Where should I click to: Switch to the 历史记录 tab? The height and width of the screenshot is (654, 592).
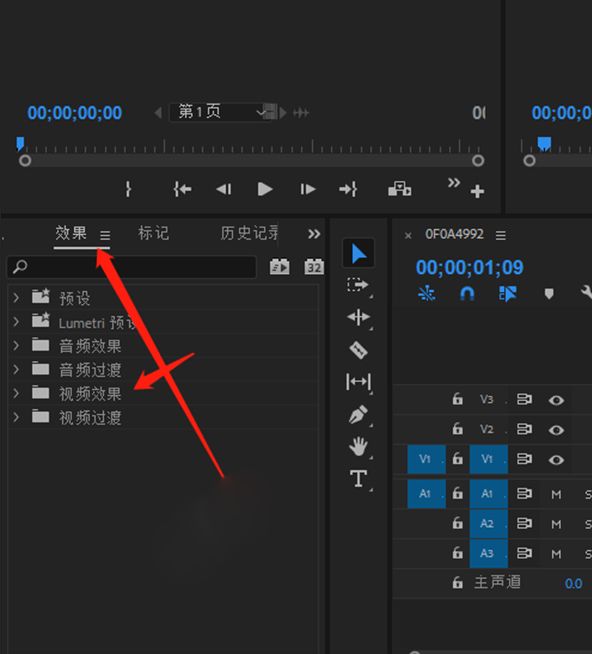249,233
